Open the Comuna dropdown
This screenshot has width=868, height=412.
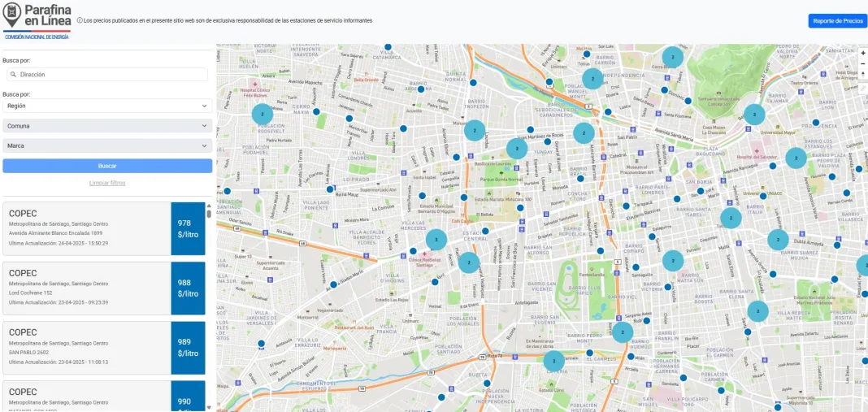click(x=107, y=126)
